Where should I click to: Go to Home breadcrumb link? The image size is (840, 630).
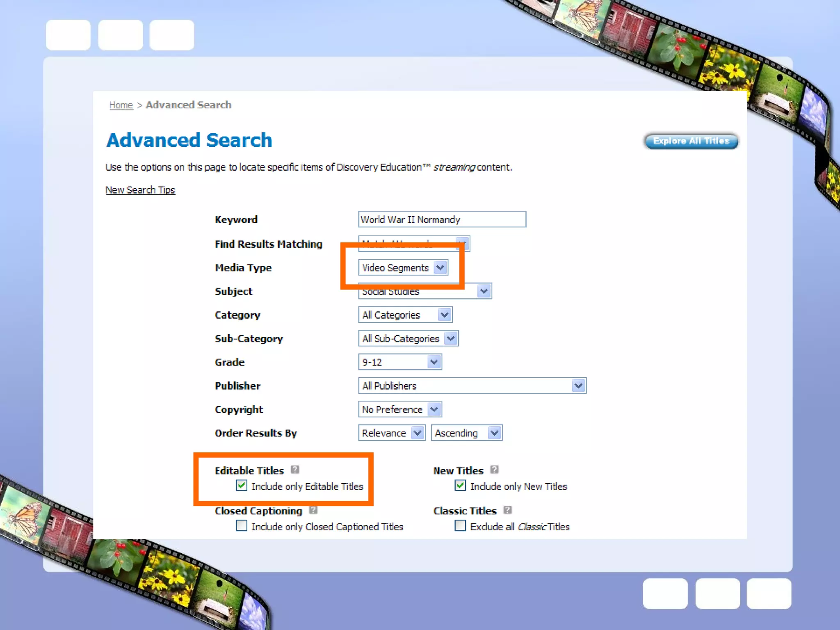(x=121, y=105)
